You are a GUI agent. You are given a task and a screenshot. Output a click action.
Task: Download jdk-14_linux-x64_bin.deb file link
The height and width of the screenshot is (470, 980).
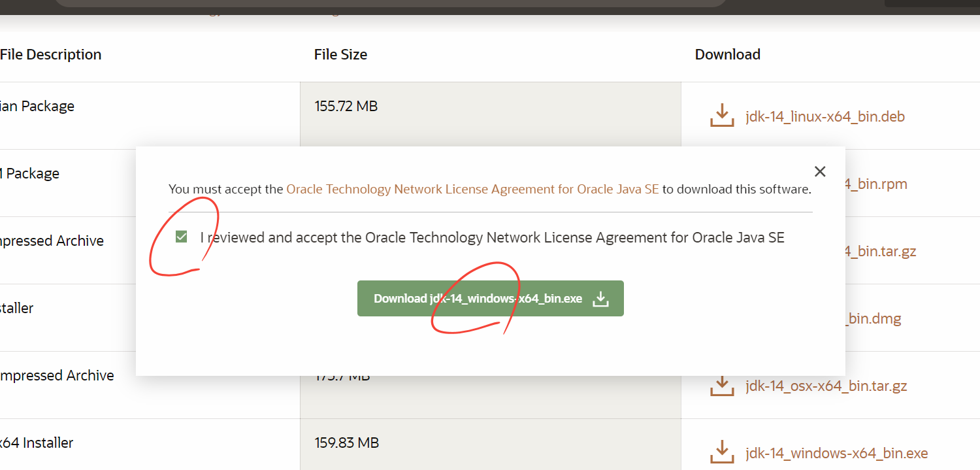[825, 116]
